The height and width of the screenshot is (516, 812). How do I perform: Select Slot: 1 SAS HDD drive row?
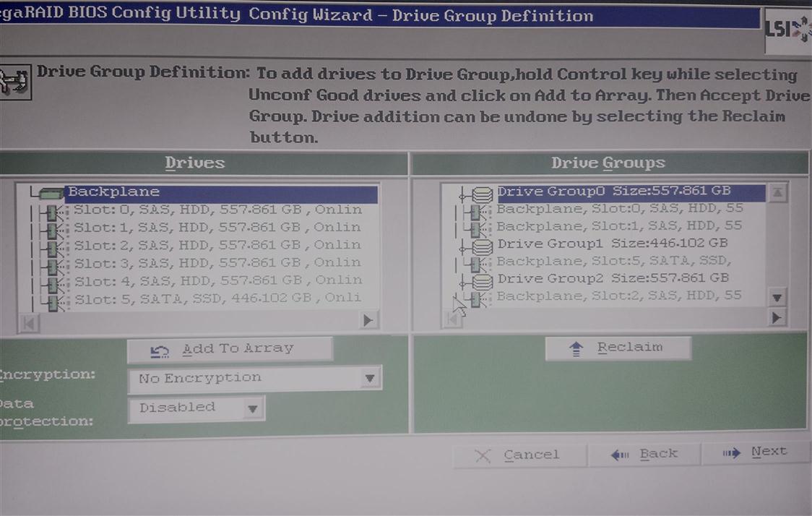[217, 228]
